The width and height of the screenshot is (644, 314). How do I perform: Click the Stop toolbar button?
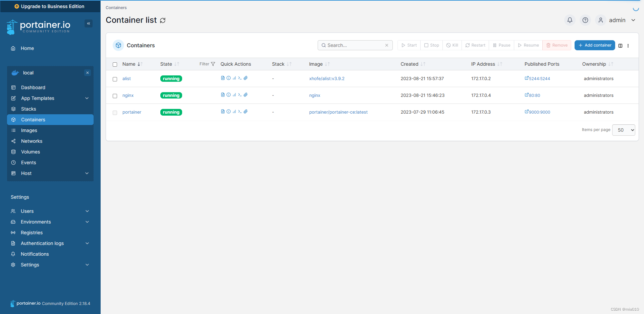431,45
